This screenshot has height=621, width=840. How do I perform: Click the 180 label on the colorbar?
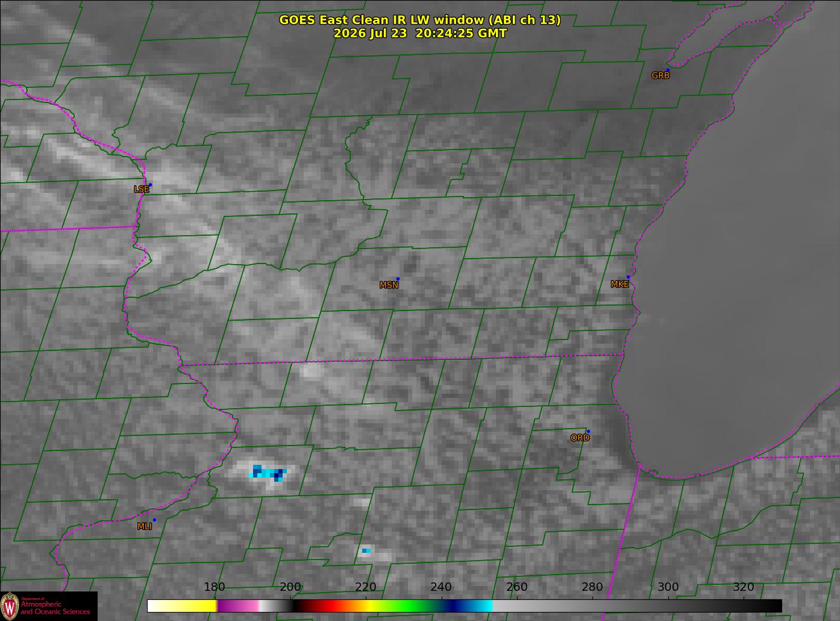[215, 587]
